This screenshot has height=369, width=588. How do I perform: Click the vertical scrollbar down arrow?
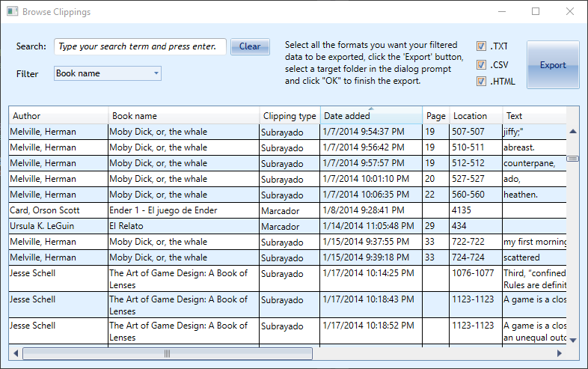pos(572,340)
